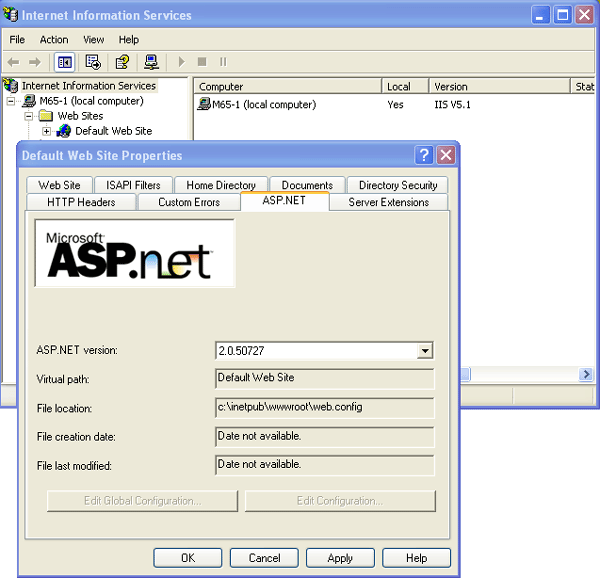
Task: Select 'Default Web Site' in tree
Action: click(114, 131)
